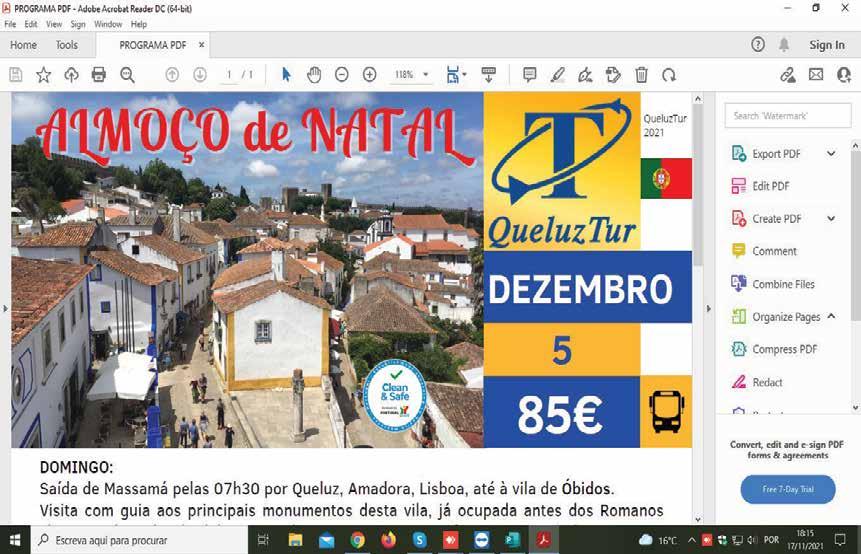
Task: Open the Windows Start menu
Action: click(x=15, y=540)
